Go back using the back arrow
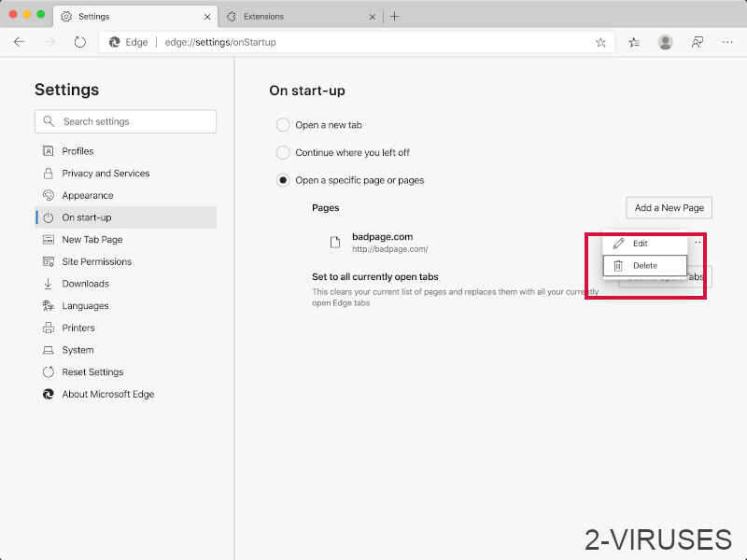 tap(20, 42)
